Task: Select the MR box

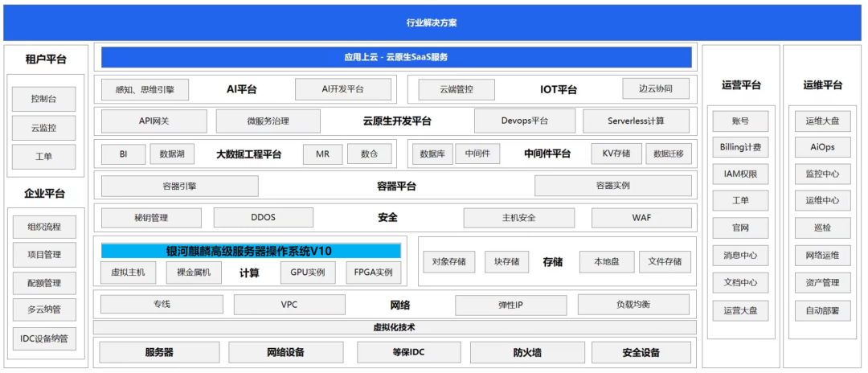Action: tap(323, 154)
